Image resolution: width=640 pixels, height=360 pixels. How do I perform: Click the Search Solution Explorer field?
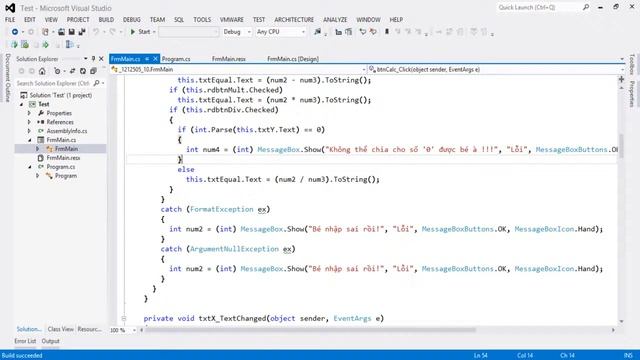tap(53, 83)
